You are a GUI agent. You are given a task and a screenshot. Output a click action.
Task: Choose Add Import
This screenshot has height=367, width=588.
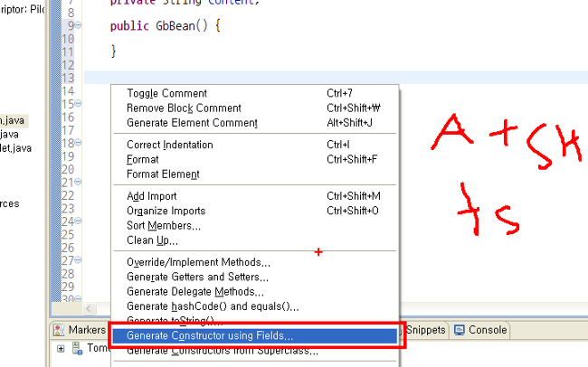(255, 196)
